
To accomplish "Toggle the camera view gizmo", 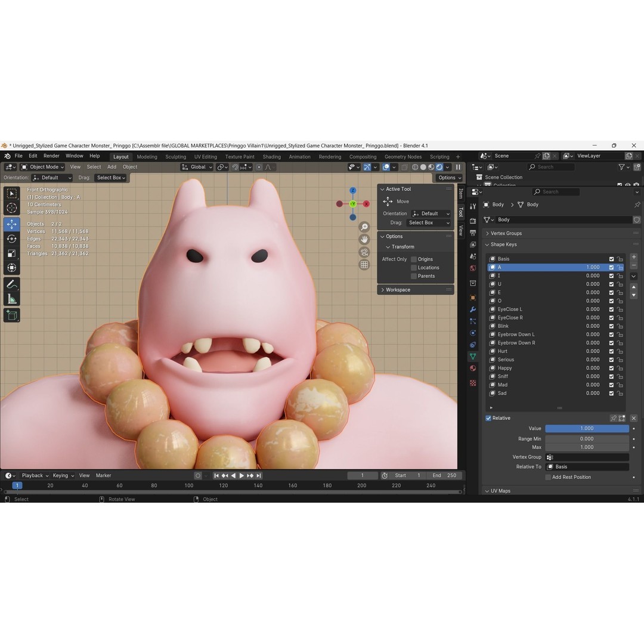I will [364, 252].
